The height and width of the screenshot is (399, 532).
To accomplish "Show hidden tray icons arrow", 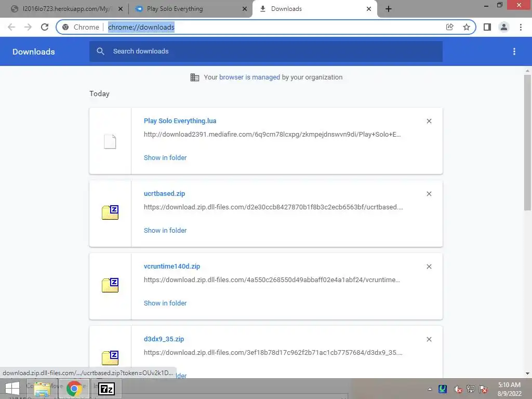I will click(430, 389).
